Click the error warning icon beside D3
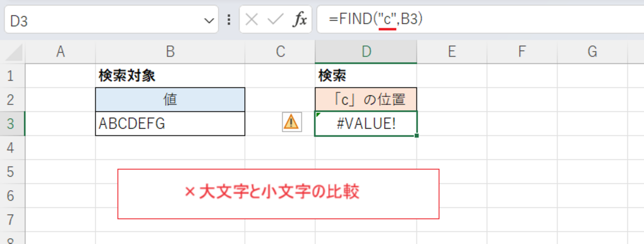This screenshot has width=644, height=244. click(x=291, y=123)
